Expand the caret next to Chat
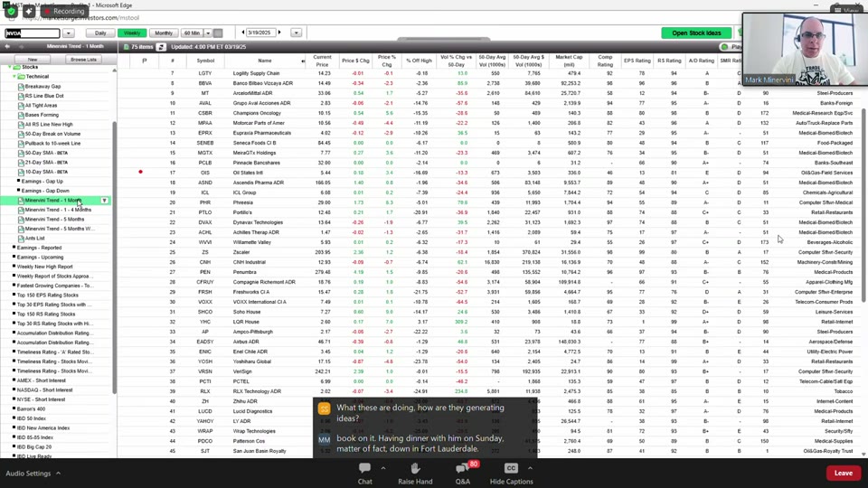The height and width of the screenshot is (488, 868). point(383,468)
